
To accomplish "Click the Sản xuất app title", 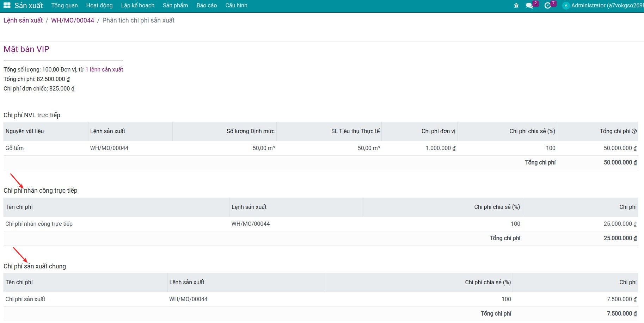I will [x=29, y=6].
